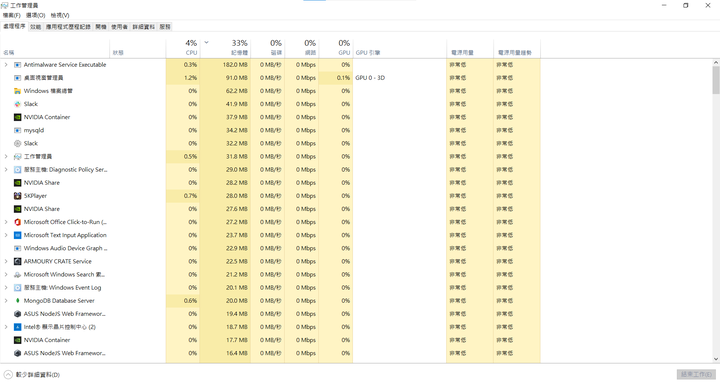The image size is (720, 384).
Task: Click the GPU 0 - 3D engine cell
Action: point(399,78)
